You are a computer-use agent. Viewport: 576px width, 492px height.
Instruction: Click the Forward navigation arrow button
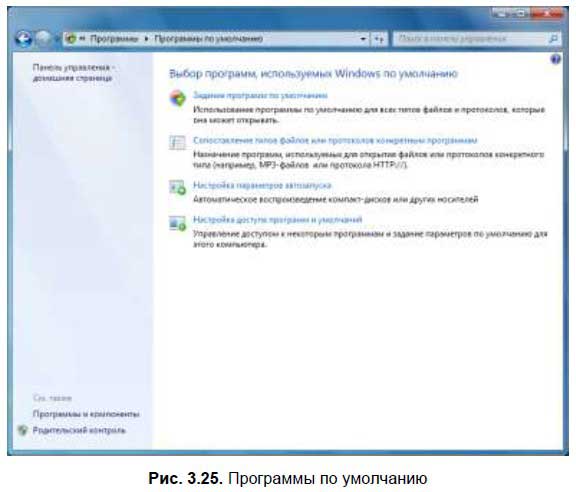43,38
